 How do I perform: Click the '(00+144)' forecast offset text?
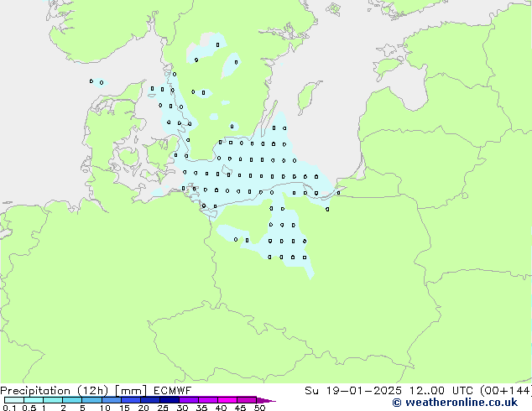pyautogui.click(x=506, y=391)
